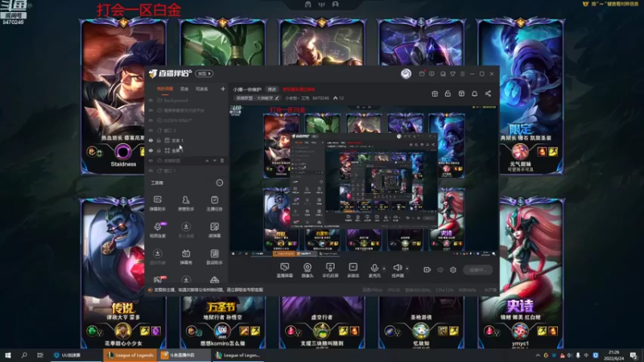Add a 直播屏幕 screen capture source
The height and width of the screenshot is (362, 644).
click(285, 270)
